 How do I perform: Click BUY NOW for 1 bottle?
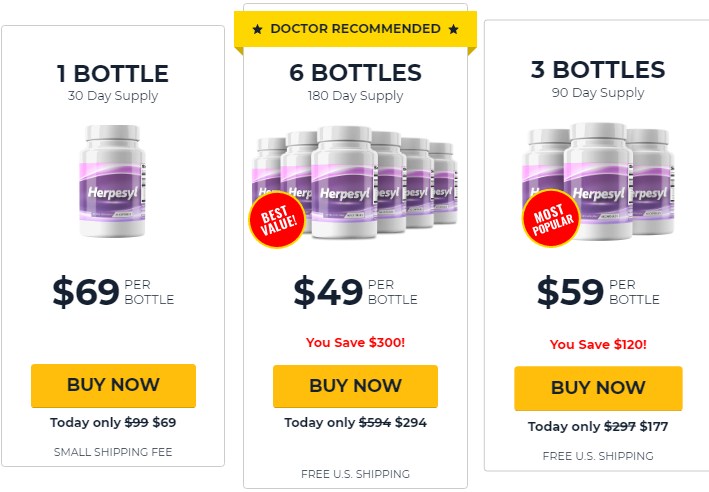point(113,385)
